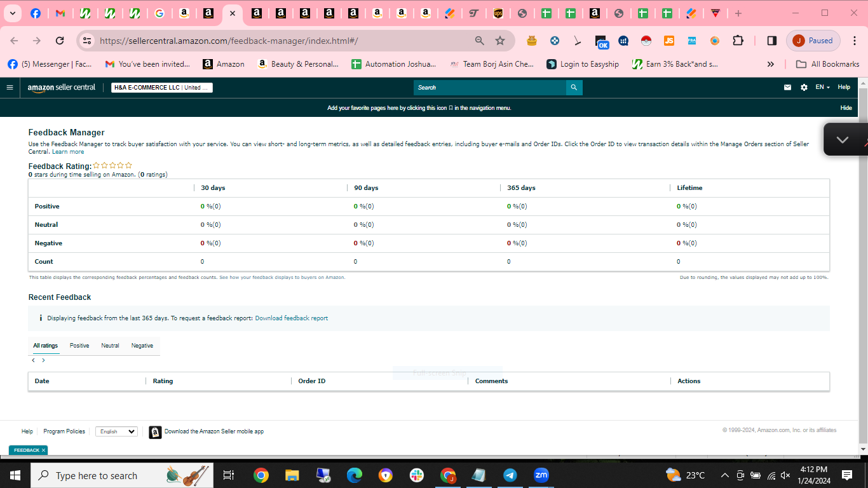Open File Explorer from the taskbar
The height and width of the screenshot is (488, 868).
(292, 475)
